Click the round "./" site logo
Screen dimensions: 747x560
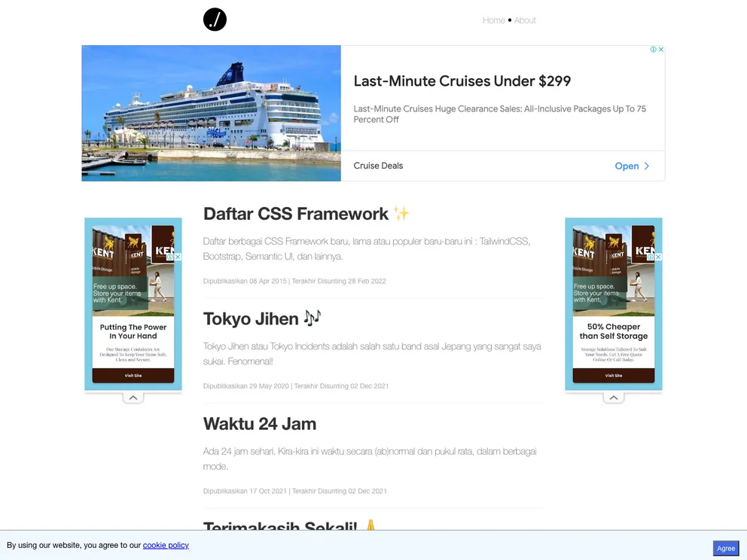click(215, 20)
